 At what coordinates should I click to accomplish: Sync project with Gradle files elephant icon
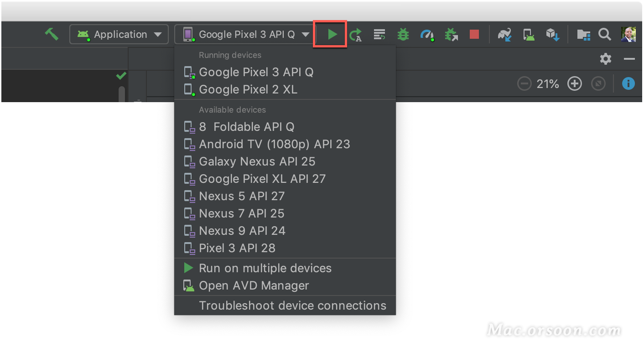[x=505, y=35]
